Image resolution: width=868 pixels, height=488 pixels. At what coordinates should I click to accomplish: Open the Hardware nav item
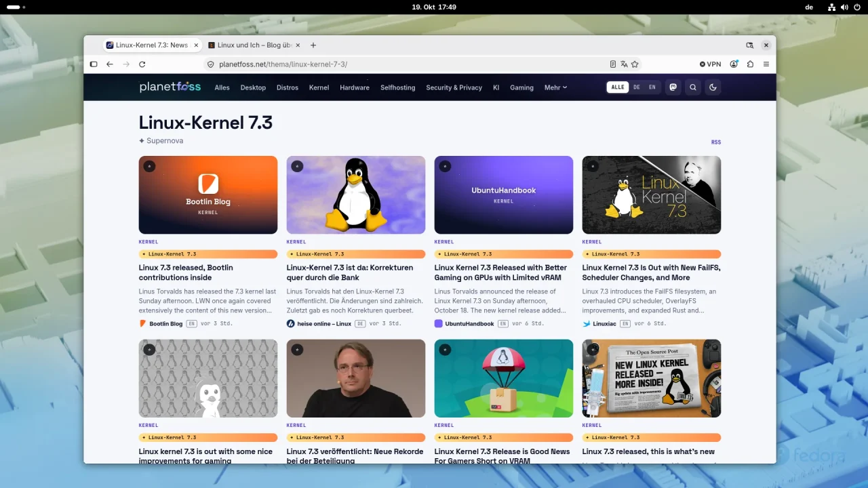(355, 87)
